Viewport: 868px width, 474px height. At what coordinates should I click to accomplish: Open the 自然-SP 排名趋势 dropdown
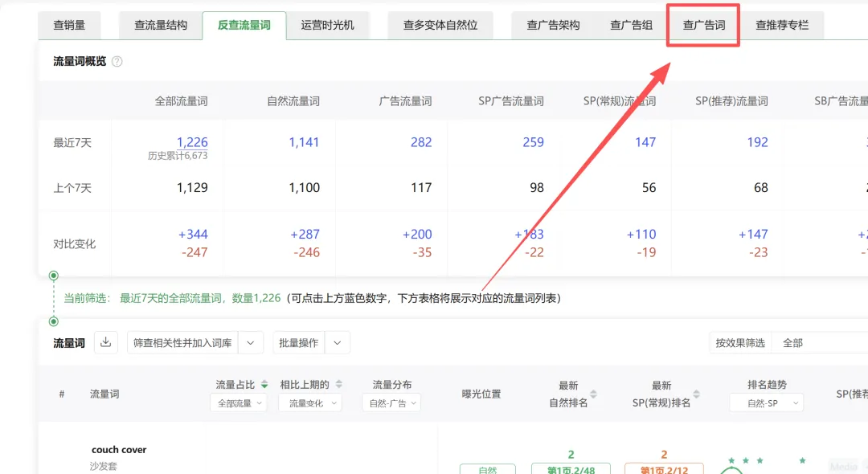(x=766, y=403)
